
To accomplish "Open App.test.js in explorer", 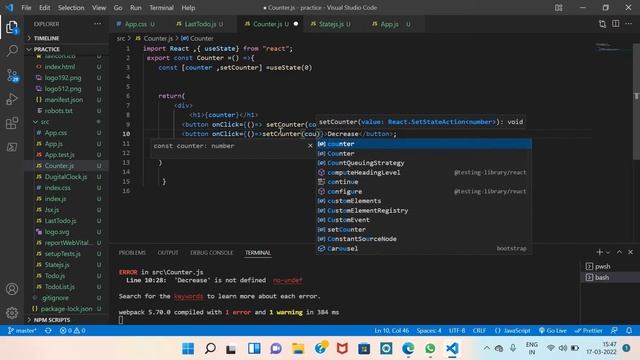I will pos(60,155).
